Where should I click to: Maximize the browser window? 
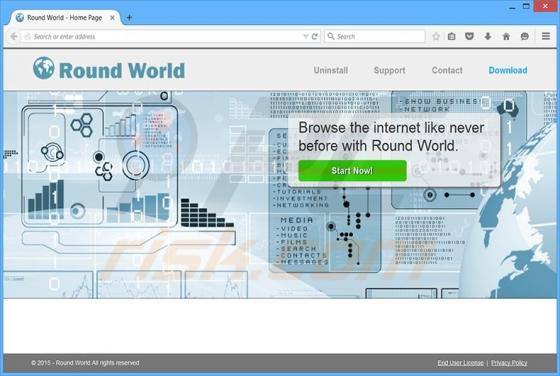(x=526, y=6)
